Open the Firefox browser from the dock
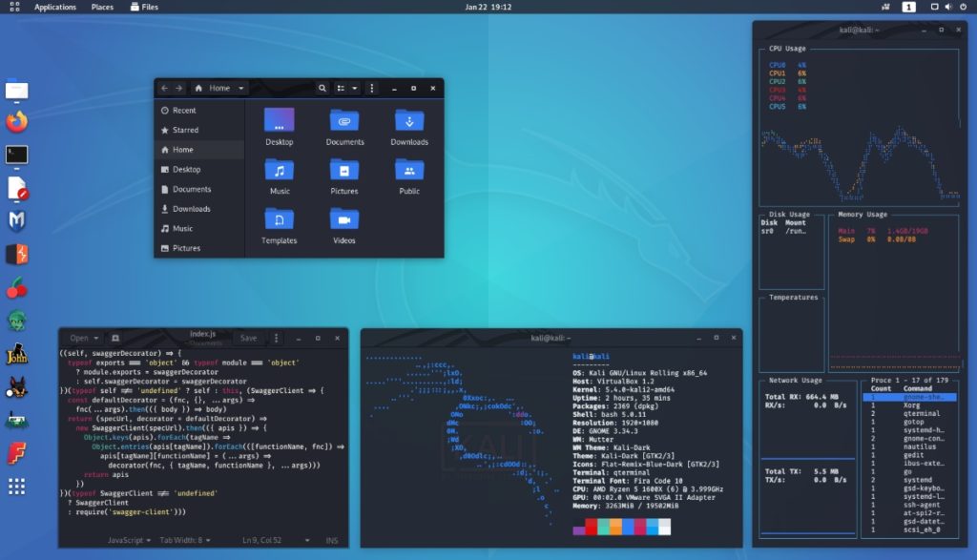977x560 pixels. click(14, 124)
